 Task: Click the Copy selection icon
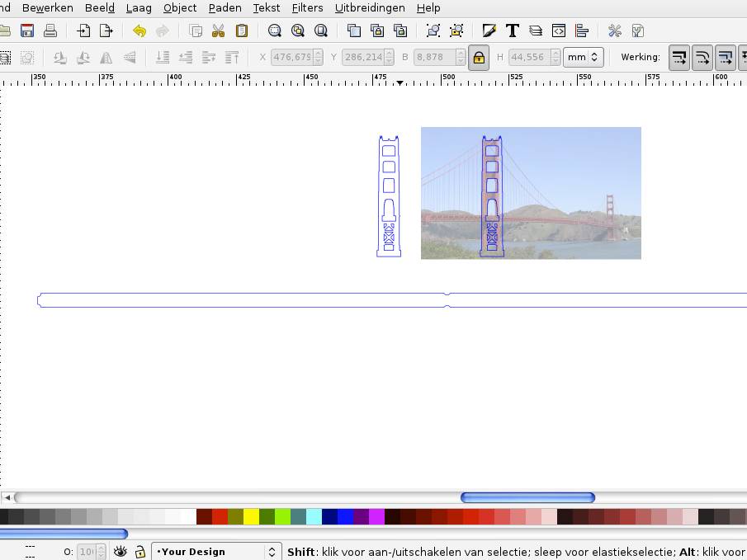pos(196,31)
